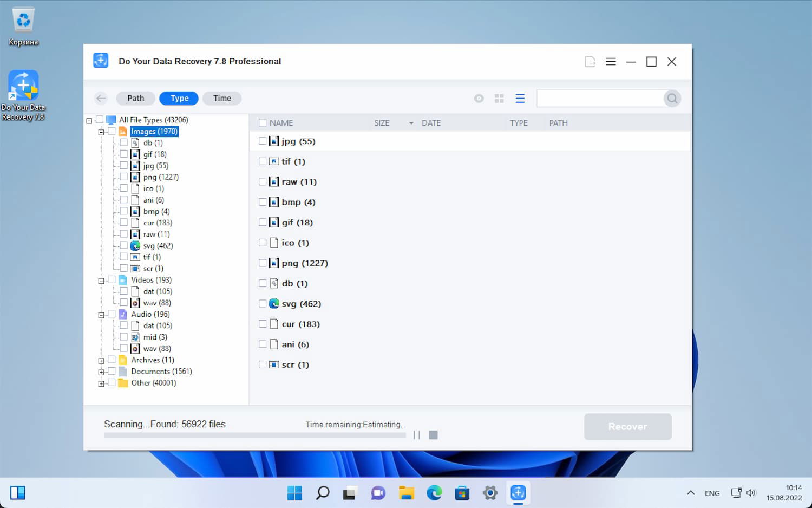Switch to thumbnail grid view

(499, 98)
